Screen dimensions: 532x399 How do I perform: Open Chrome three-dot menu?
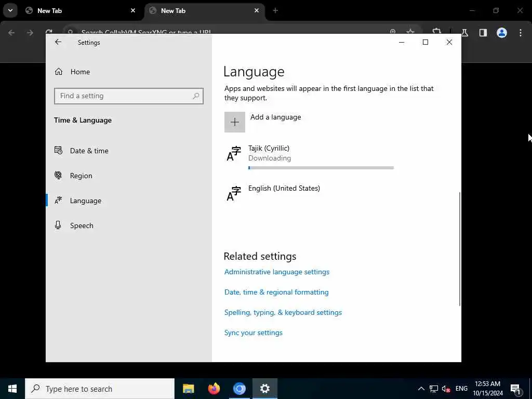[x=521, y=33]
